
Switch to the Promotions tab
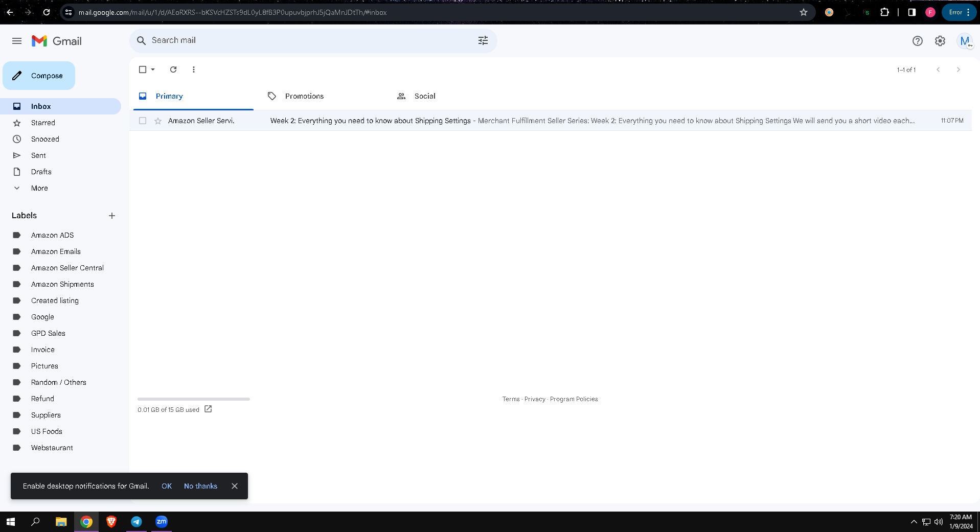pyautogui.click(x=323, y=96)
